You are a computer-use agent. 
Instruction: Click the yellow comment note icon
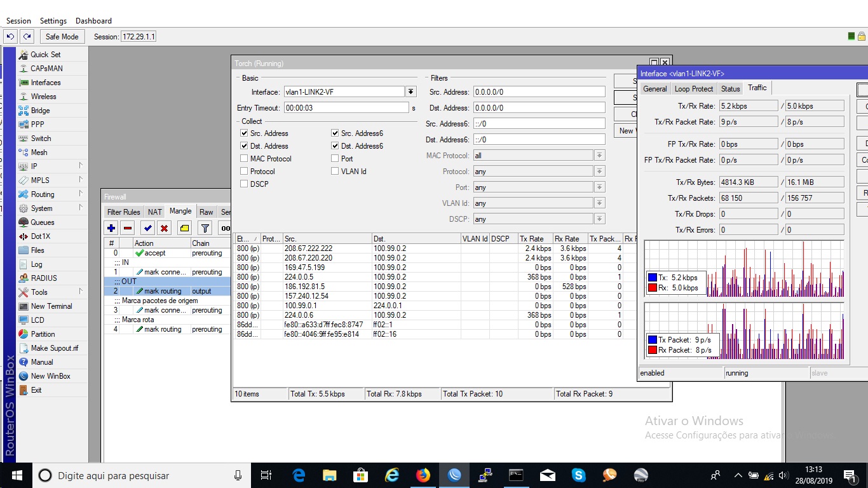coord(184,228)
